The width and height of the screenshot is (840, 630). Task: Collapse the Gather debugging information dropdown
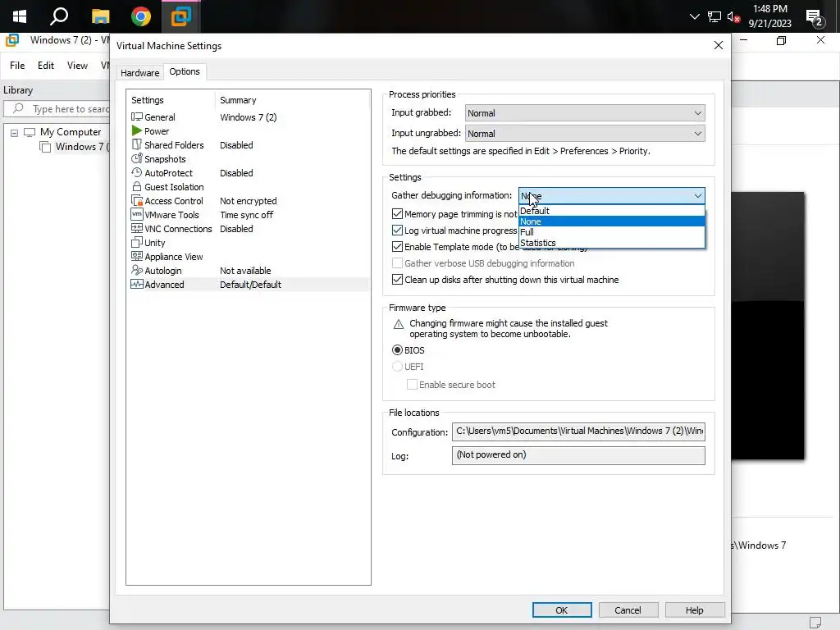tap(612, 195)
